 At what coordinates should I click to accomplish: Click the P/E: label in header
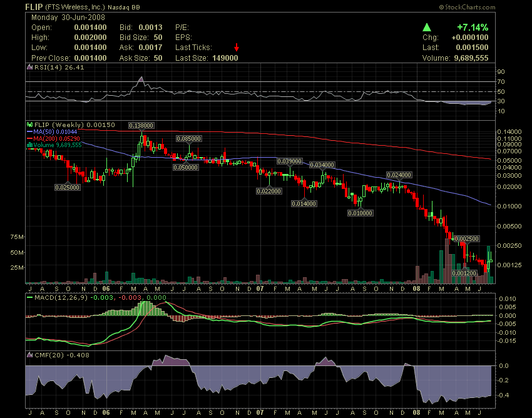tap(182, 28)
